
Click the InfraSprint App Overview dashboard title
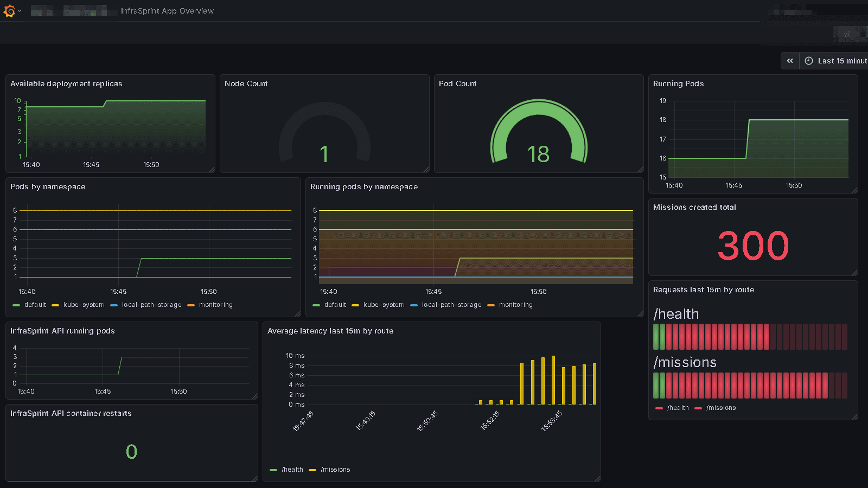[x=168, y=10]
